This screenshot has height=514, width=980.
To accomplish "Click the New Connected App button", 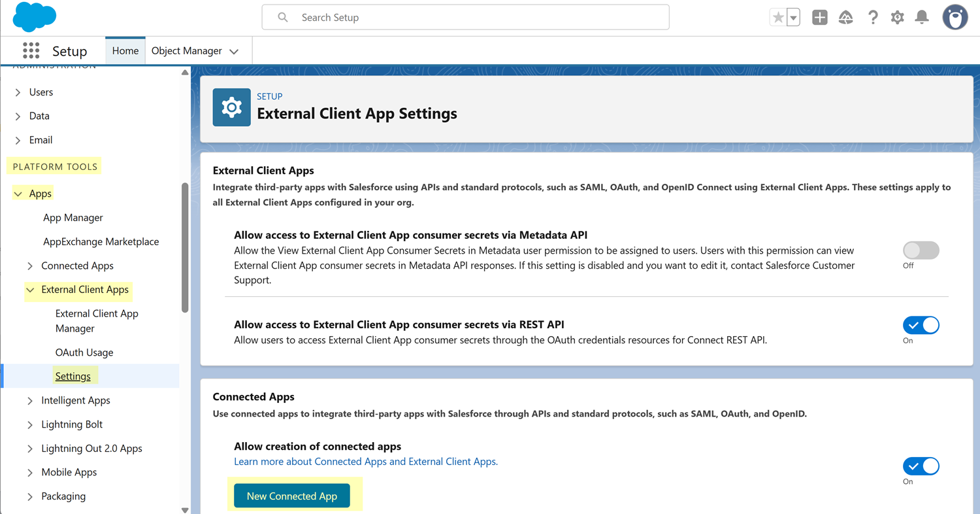I will [x=291, y=496].
